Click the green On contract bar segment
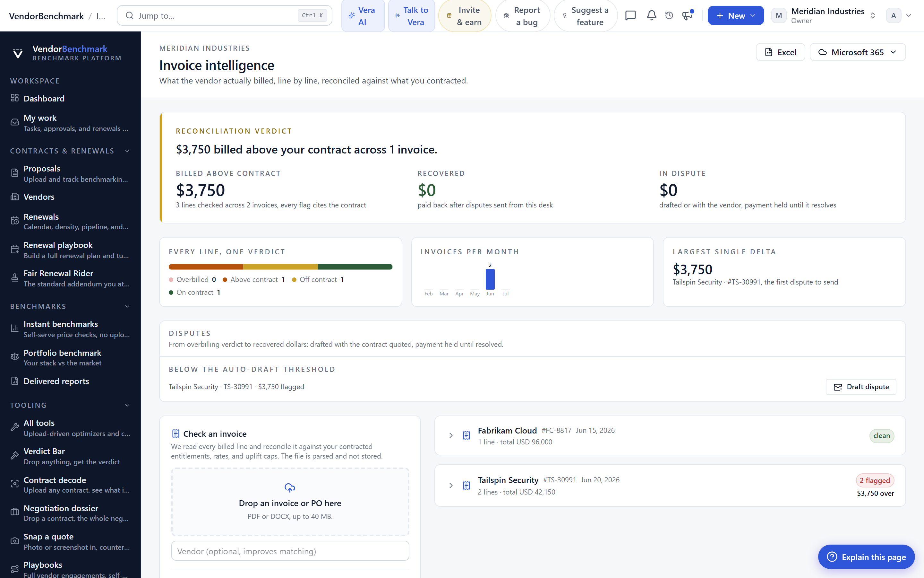924x578 pixels. coord(355,267)
